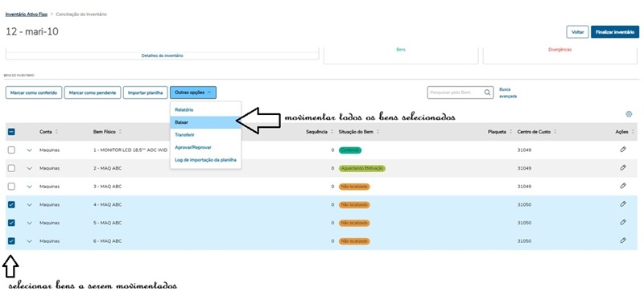
Task: Open table settings gear icon
Action: click(628, 114)
